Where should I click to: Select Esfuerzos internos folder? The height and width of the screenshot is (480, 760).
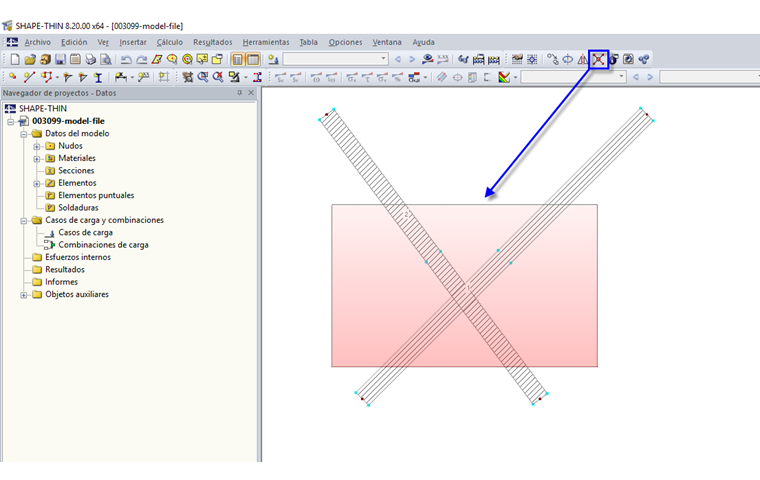pyautogui.click(x=78, y=257)
